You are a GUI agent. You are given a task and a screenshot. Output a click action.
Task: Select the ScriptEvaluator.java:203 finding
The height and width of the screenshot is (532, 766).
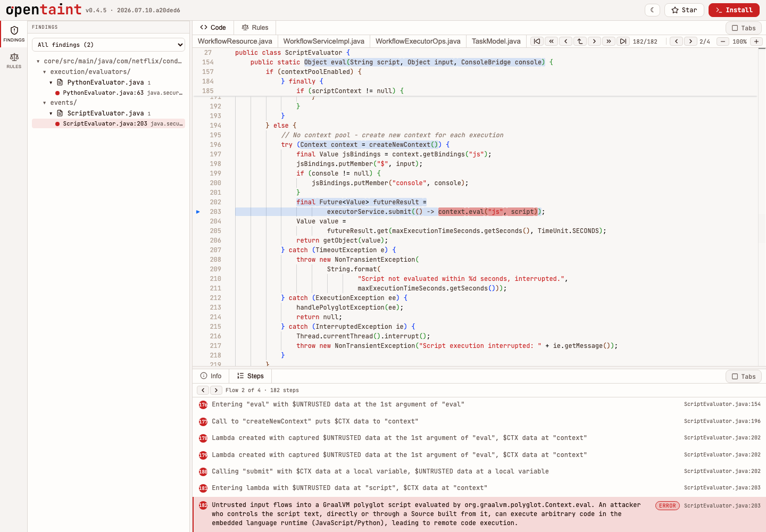point(109,123)
